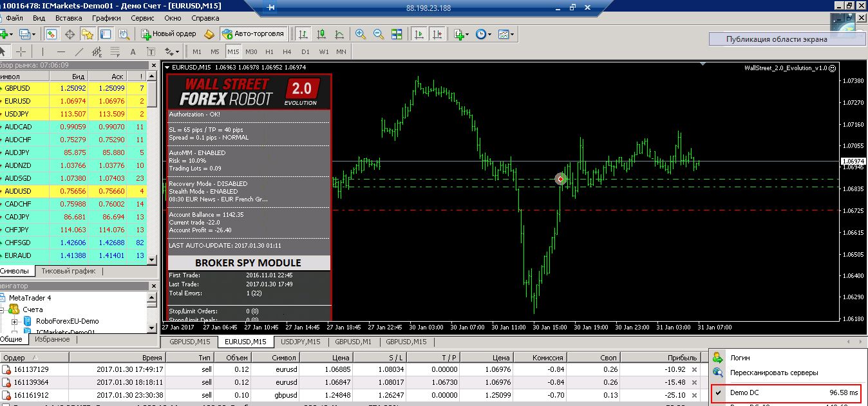Switch timeframe to M30
Image resolution: width=868 pixels, height=406 pixels.
click(251, 51)
